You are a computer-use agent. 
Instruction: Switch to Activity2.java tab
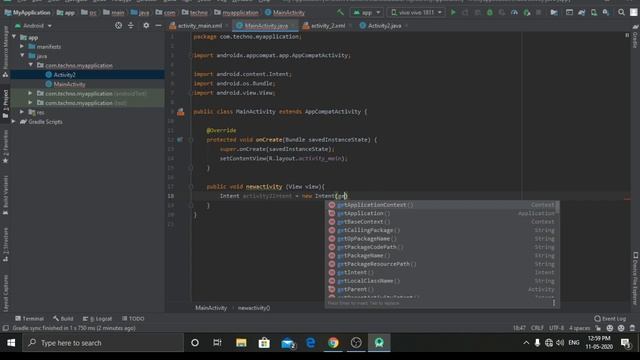pos(384,26)
